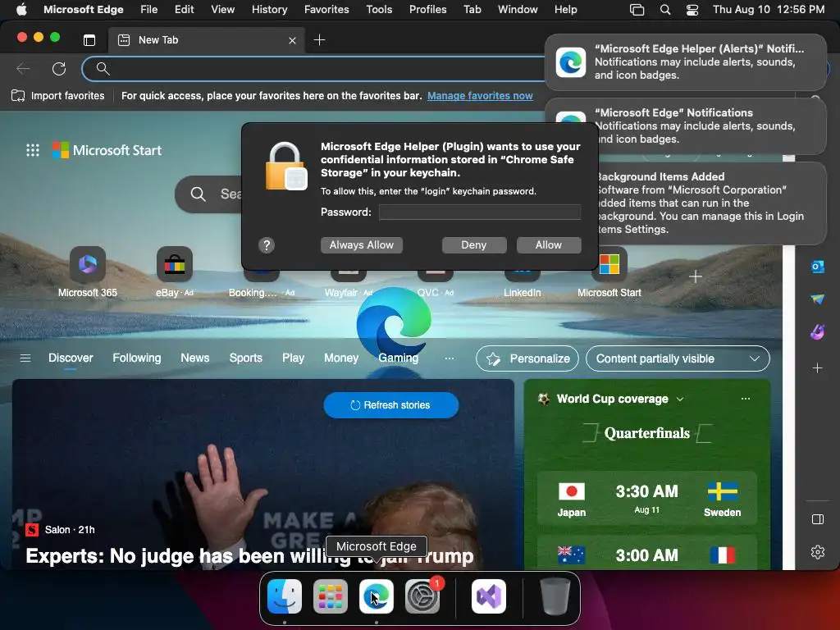Open the tab actions menu icon

pos(89,39)
